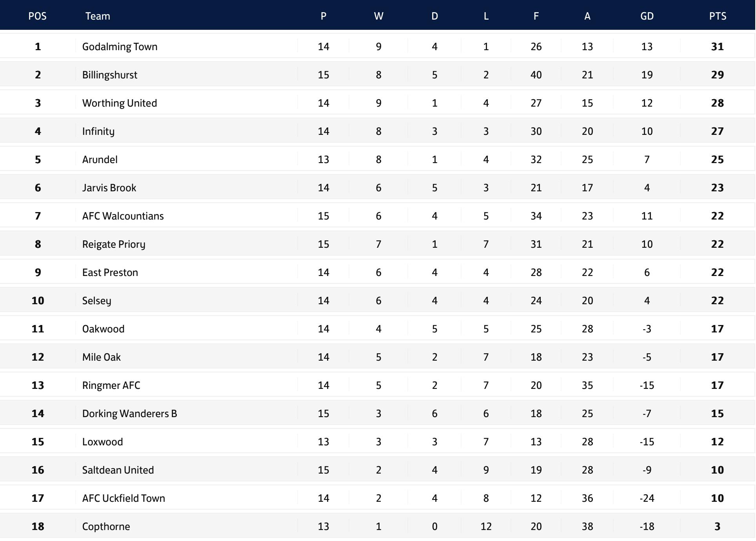Viewport: 756px width, 541px height.
Task: Select Worthing United in the table
Action: [x=120, y=103]
